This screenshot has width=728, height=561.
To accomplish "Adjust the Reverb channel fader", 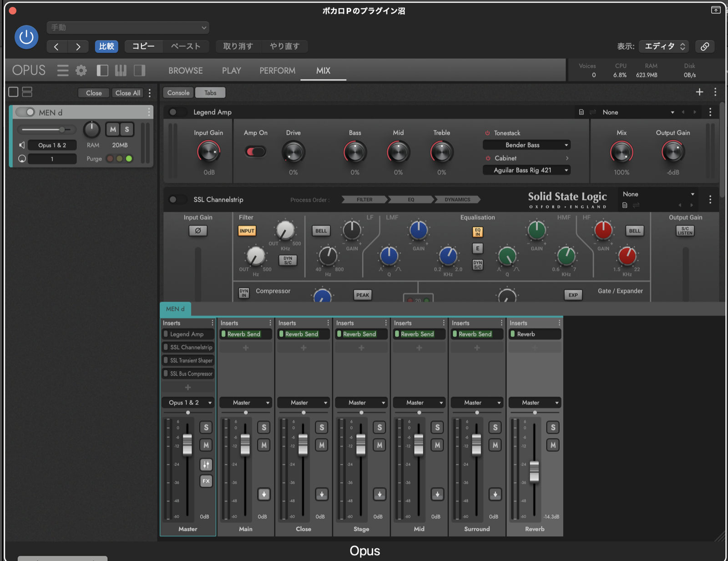I will coord(534,471).
